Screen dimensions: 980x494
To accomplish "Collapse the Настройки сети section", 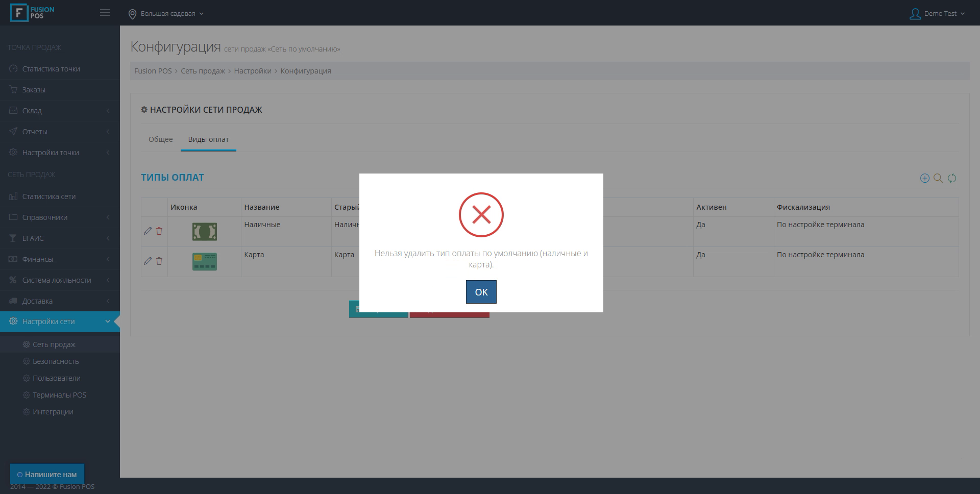I will pyautogui.click(x=60, y=322).
